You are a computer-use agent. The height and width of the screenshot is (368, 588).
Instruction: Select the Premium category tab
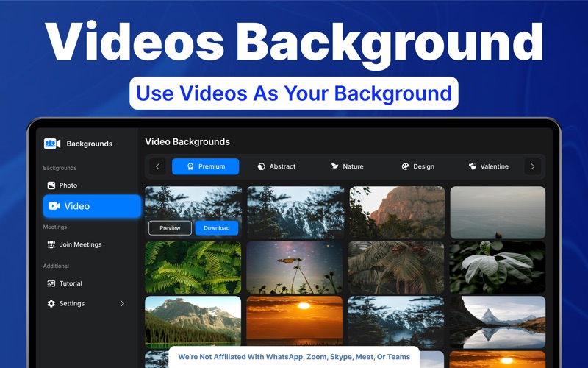pyautogui.click(x=206, y=166)
